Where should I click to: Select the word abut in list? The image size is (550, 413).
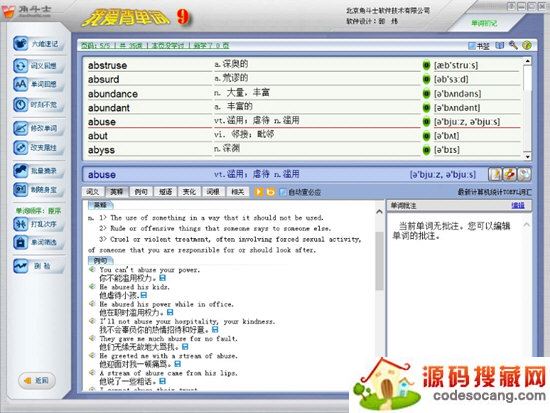pyautogui.click(x=98, y=136)
